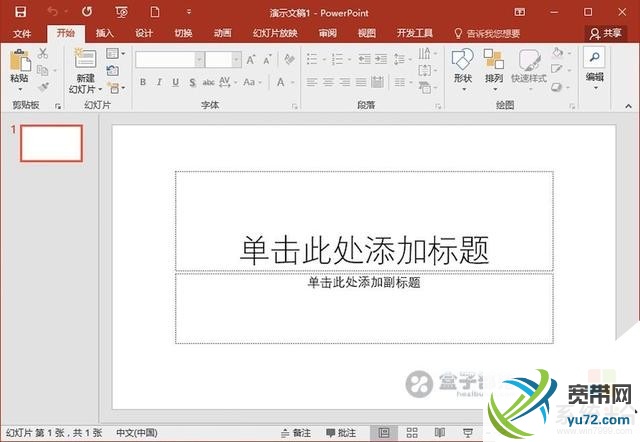This screenshot has height=442, width=640.
Task: Center text in paragraph group
Action: [x=329, y=82]
